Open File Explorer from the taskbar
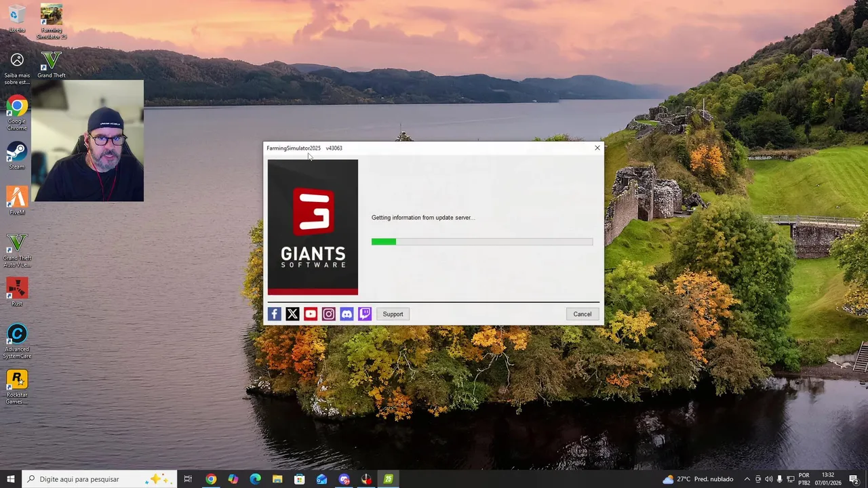This screenshot has height=488, width=868. (x=277, y=479)
